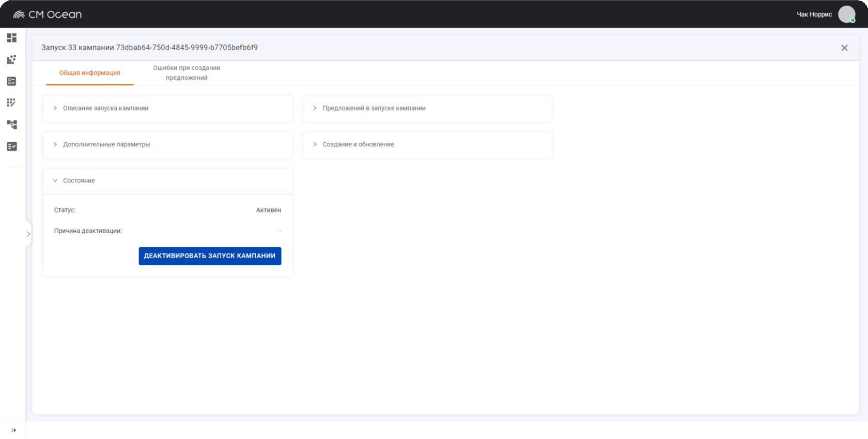Screen dimensions: 868x439
Task: Select the 'Общая информация' tab
Action: [x=89, y=73]
